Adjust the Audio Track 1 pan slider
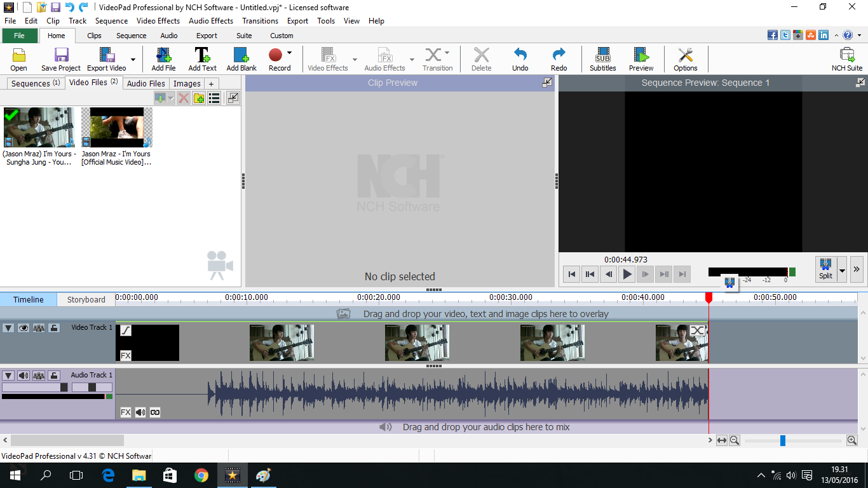Image resolution: width=868 pixels, height=488 pixels. coord(92,387)
